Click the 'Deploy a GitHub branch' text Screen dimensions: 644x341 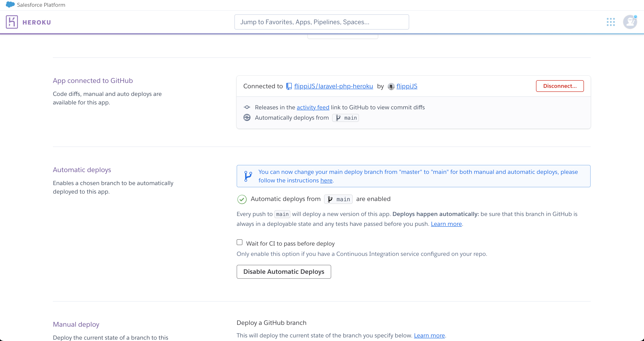(x=272, y=323)
